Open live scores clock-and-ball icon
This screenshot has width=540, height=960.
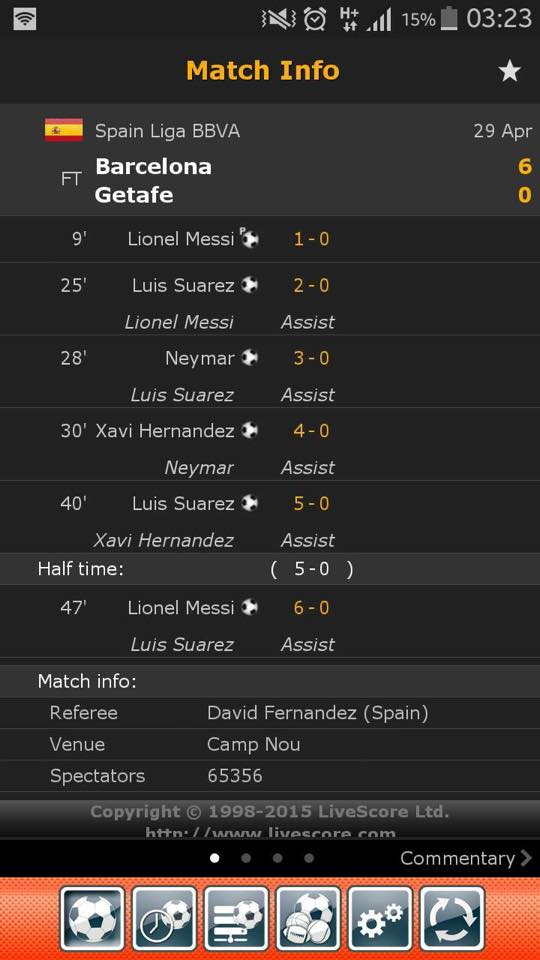tap(164, 918)
